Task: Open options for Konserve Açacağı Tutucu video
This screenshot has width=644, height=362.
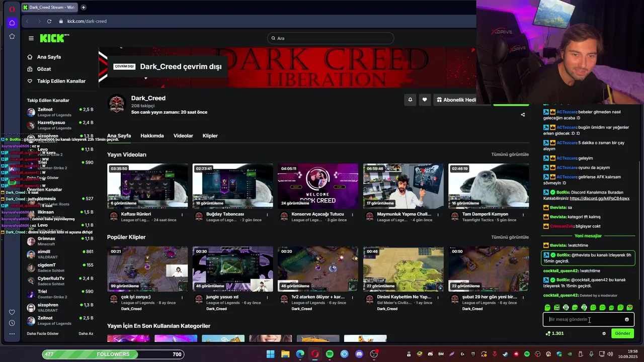Action: tap(352, 214)
